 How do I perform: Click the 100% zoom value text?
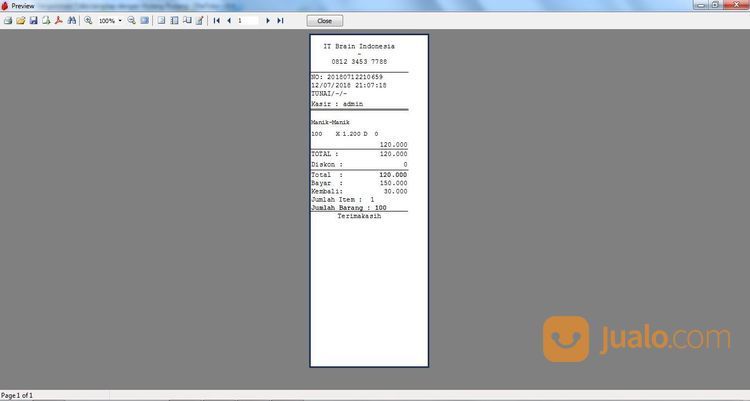pos(107,21)
